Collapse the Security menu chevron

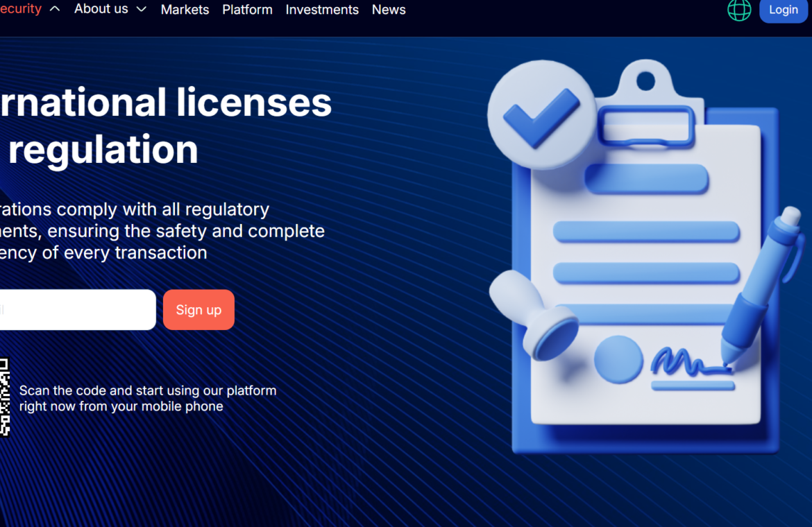click(55, 9)
